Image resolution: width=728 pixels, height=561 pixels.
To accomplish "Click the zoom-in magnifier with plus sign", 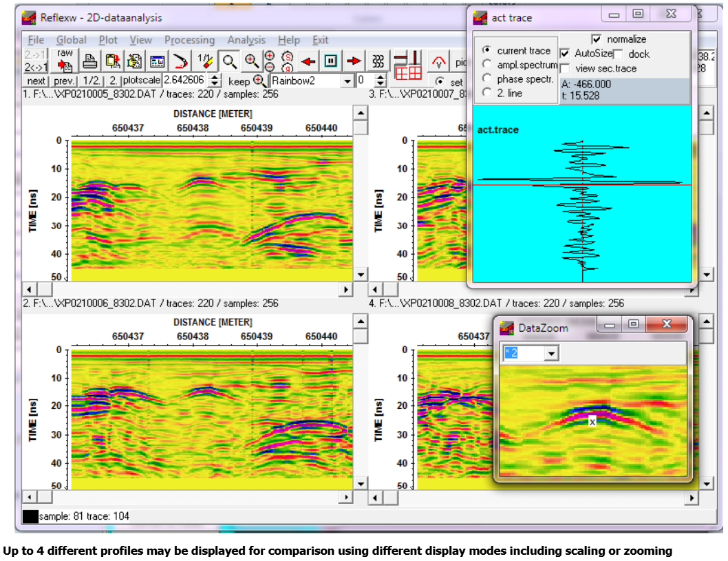I will click(252, 62).
